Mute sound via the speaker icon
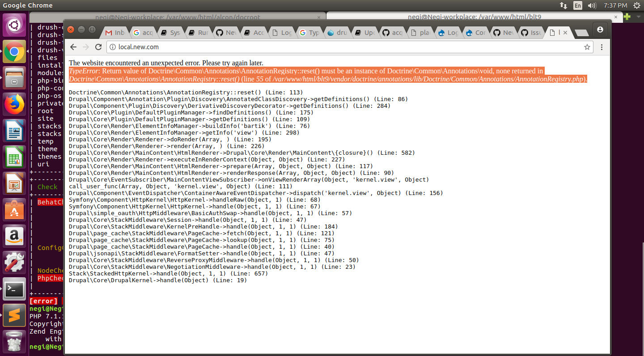This screenshot has width=644, height=356. [x=591, y=5]
